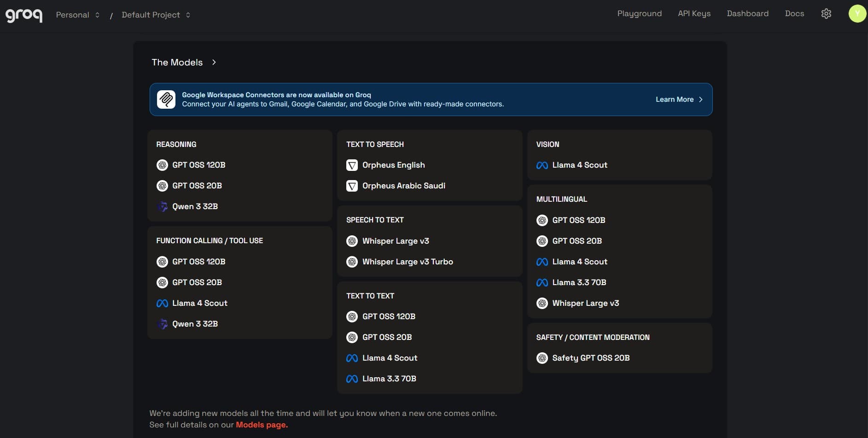Viewport: 868px width, 438px height.
Task: Select the Whisper Large v3 icon under Speech to Text
Action: pos(352,241)
